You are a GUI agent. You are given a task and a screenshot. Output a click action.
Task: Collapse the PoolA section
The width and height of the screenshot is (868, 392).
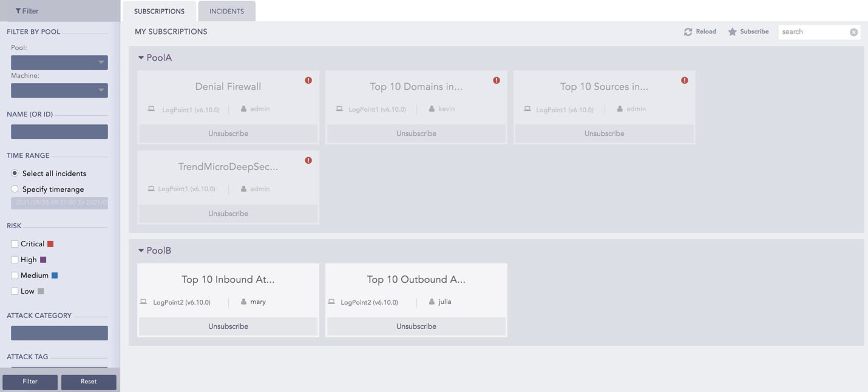[x=140, y=57]
